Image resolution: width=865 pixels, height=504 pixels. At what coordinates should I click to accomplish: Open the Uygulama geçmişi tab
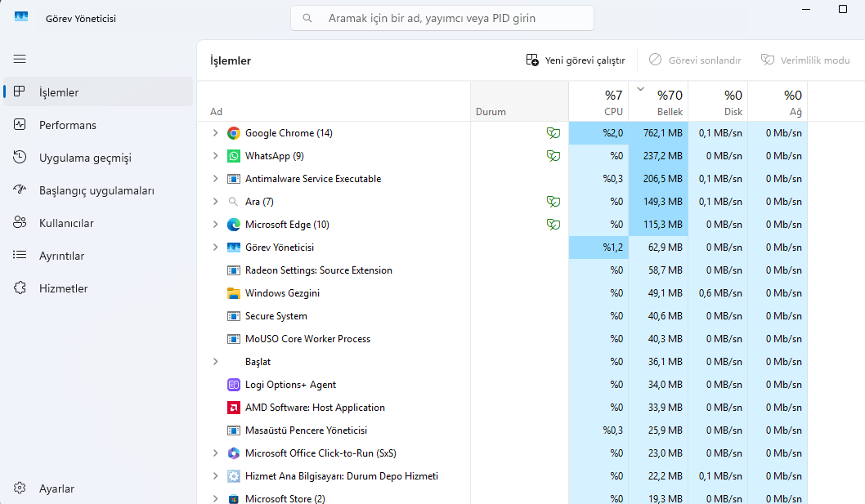pyautogui.click(x=98, y=157)
